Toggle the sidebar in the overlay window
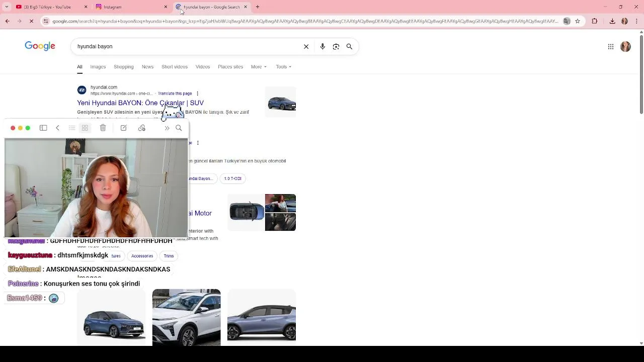The image size is (644, 362). tap(43, 128)
